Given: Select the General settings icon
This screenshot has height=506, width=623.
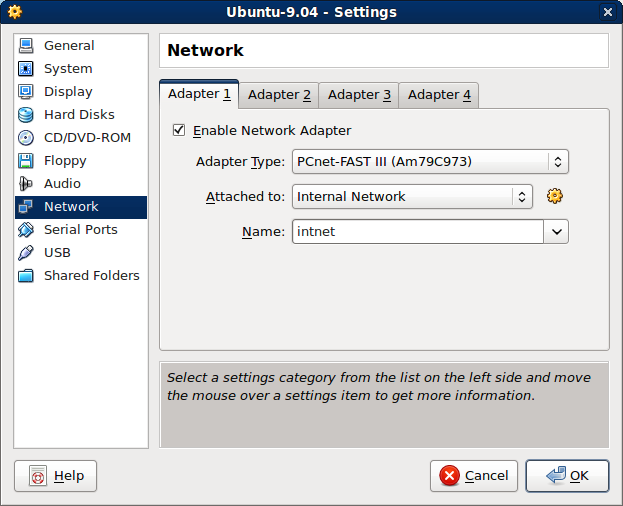Looking at the screenshot, I should click(x=26, y=46).
